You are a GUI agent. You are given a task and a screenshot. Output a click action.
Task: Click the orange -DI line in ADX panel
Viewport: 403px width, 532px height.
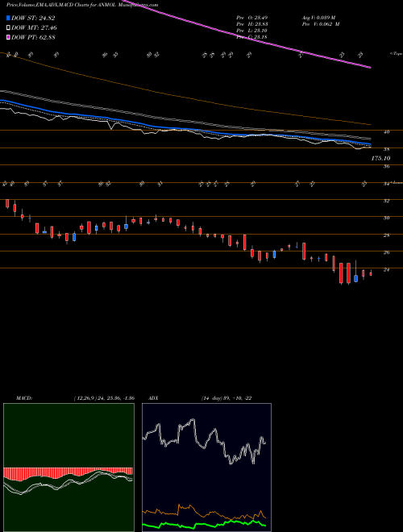click(x=204, y=513)
